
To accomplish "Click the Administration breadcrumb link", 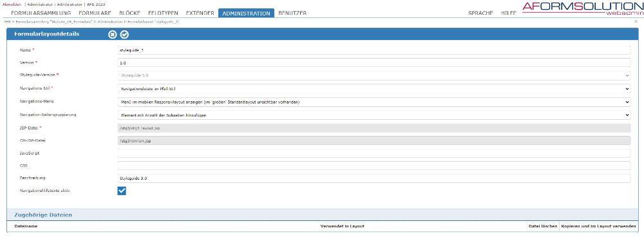I will point(110,21).
